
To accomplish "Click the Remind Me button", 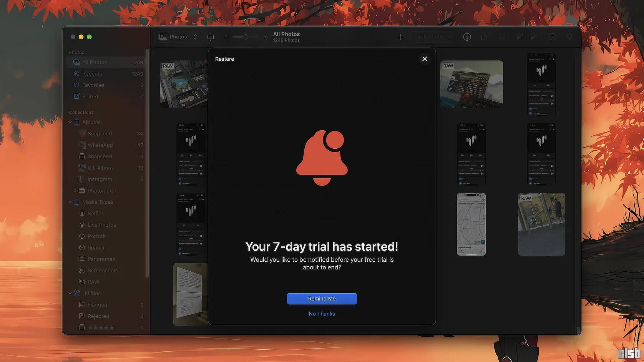I will [322, 299].
